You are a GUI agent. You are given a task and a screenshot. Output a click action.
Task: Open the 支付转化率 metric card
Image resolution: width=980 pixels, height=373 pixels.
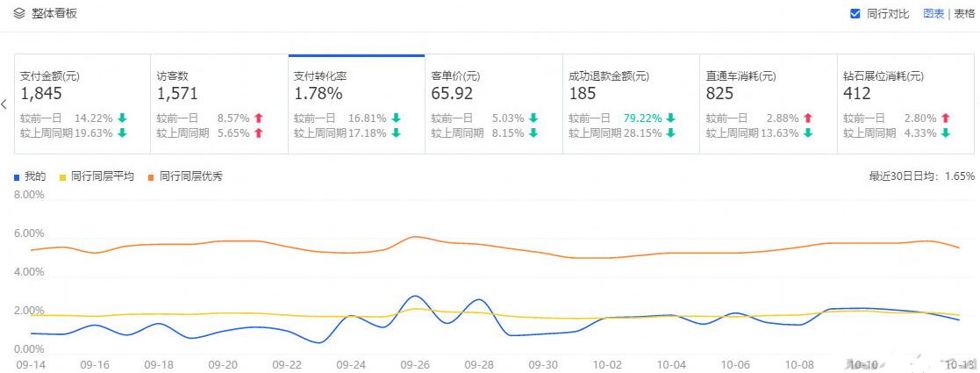(356, 104)
